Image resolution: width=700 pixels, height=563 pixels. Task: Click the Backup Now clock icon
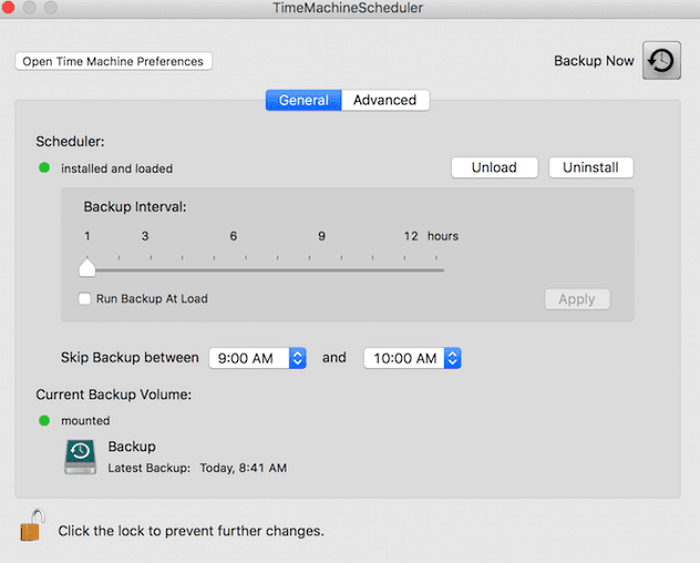click(x=661, y=61)
